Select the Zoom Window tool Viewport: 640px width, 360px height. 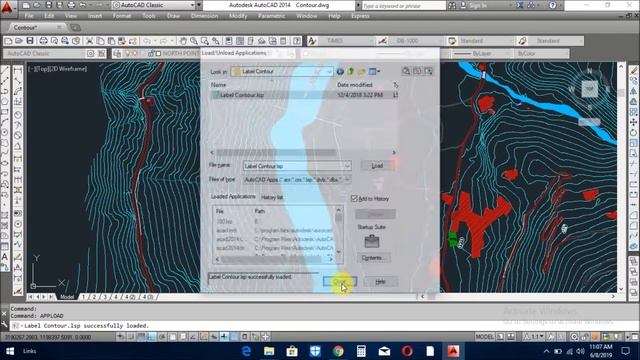pyautogui.click(x=204, y=41)
